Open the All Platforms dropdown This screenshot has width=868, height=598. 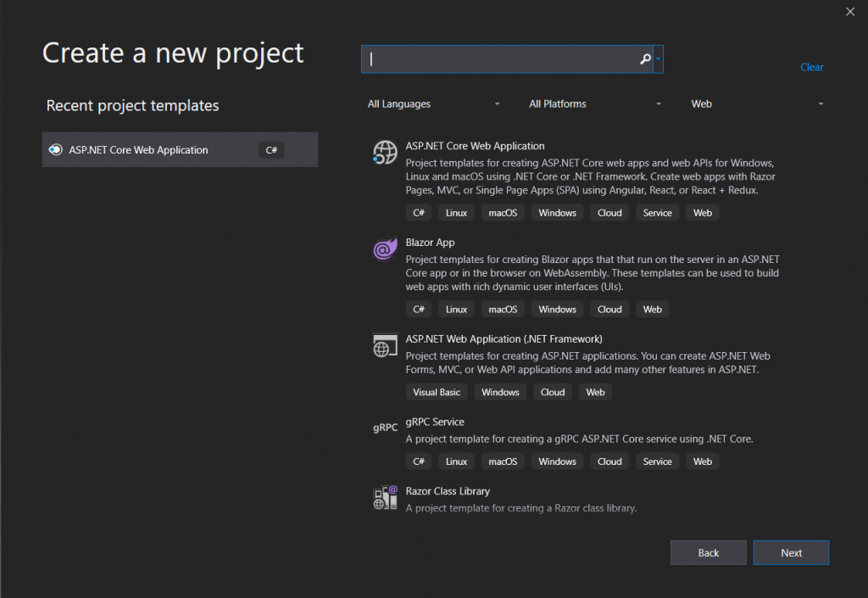(x=595, y=103)
